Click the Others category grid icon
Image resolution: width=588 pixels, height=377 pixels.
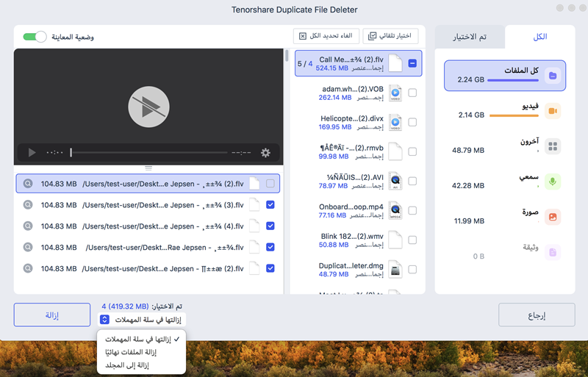point(553,146)
